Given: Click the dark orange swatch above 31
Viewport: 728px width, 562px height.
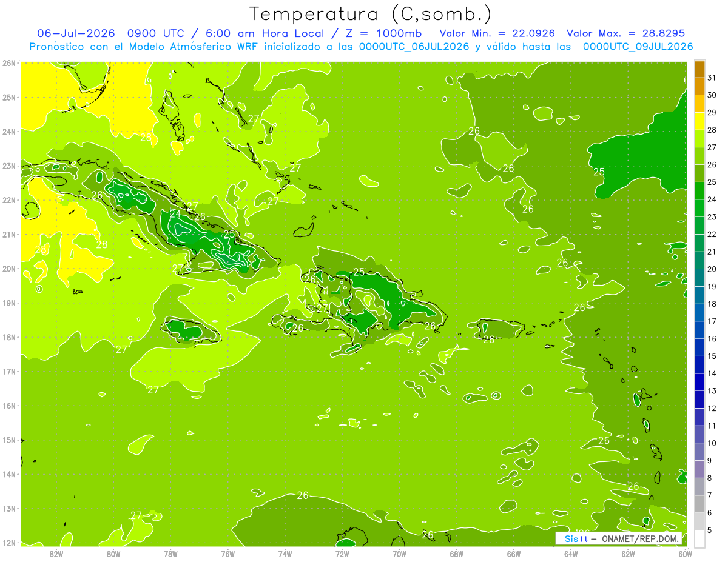Looking at the screenshot, I should (699, 69).
